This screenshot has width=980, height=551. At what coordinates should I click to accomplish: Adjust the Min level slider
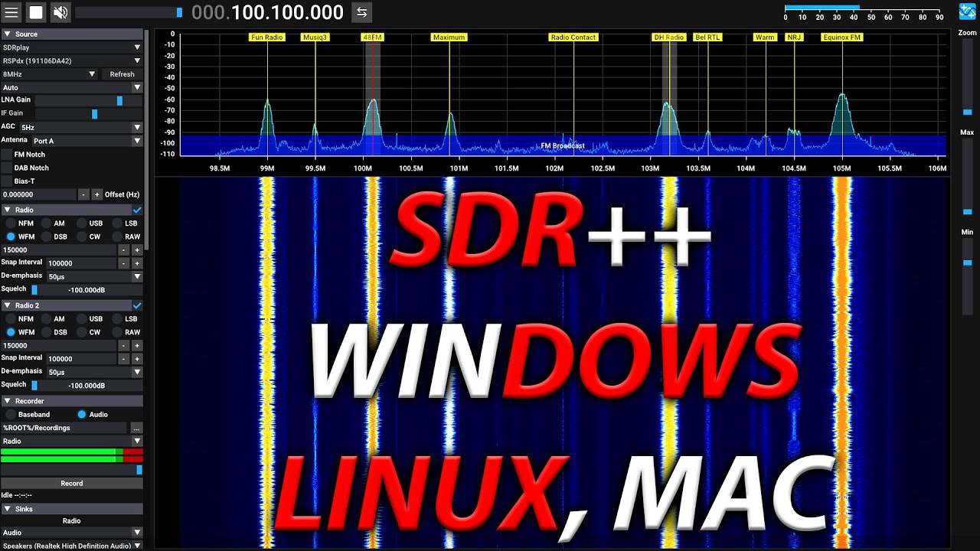pos(968,277)
